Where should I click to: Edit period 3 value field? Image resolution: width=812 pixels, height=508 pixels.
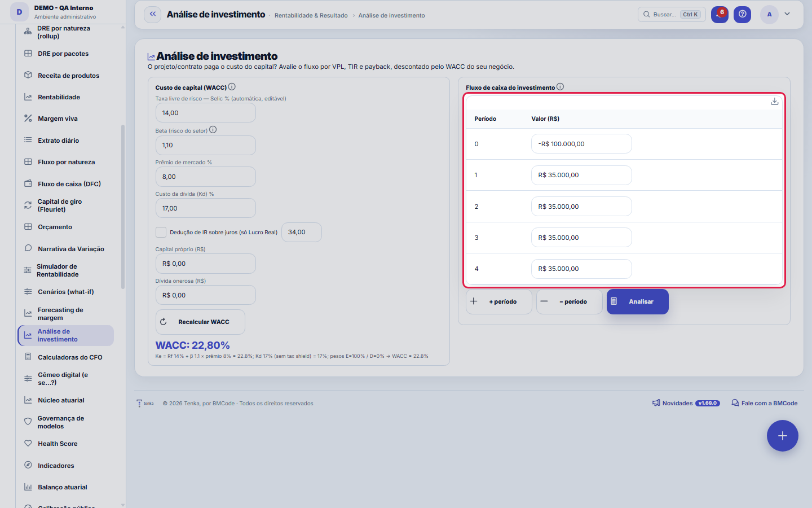(x=581, y=238)
